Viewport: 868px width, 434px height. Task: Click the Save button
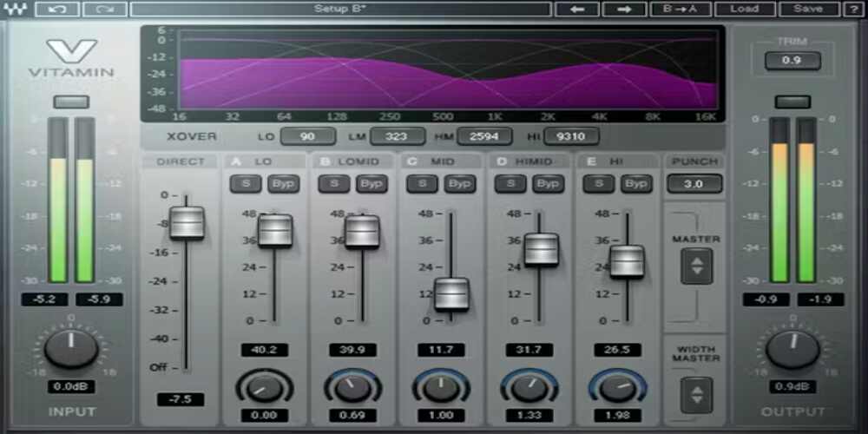pos(808,9)
